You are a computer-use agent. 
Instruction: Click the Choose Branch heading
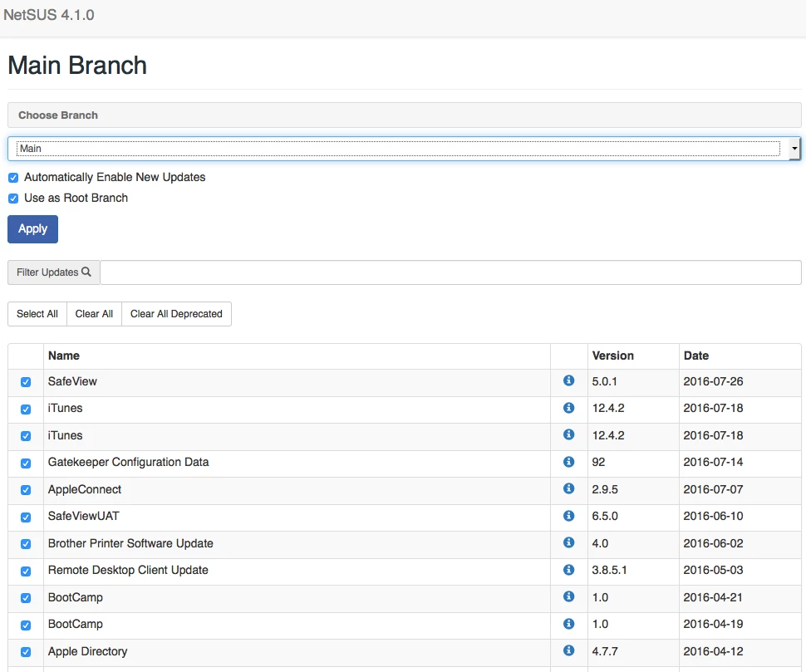point(58,115)
